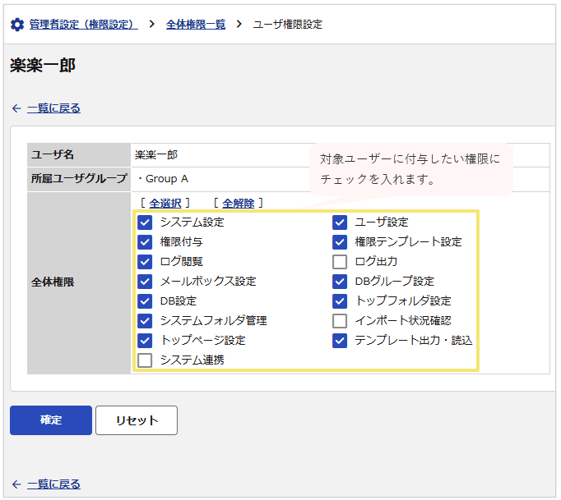Click 全選択 to check all permissions
This screenshot has width=561, height=500.
[165, 204]
